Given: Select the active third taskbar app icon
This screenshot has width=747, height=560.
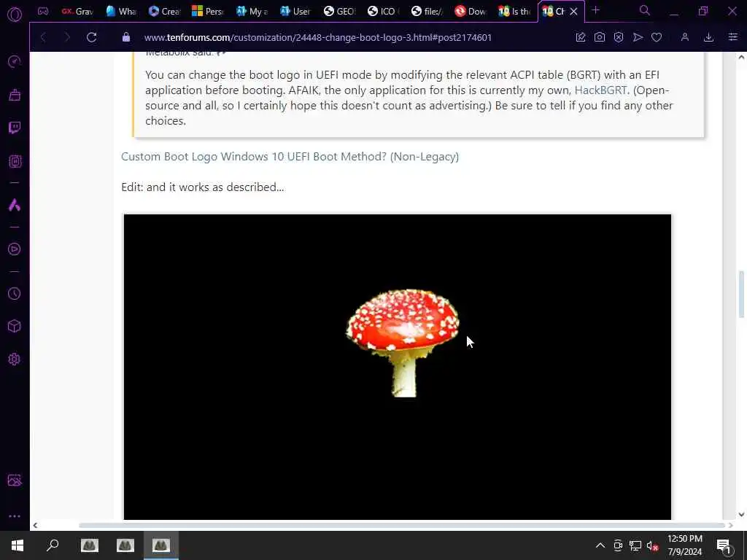Looking at the screenshot, I should click(x=161, y=545).
